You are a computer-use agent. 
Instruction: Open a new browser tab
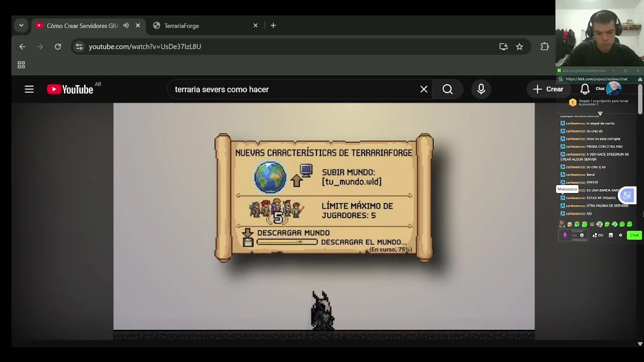(273, 26)
